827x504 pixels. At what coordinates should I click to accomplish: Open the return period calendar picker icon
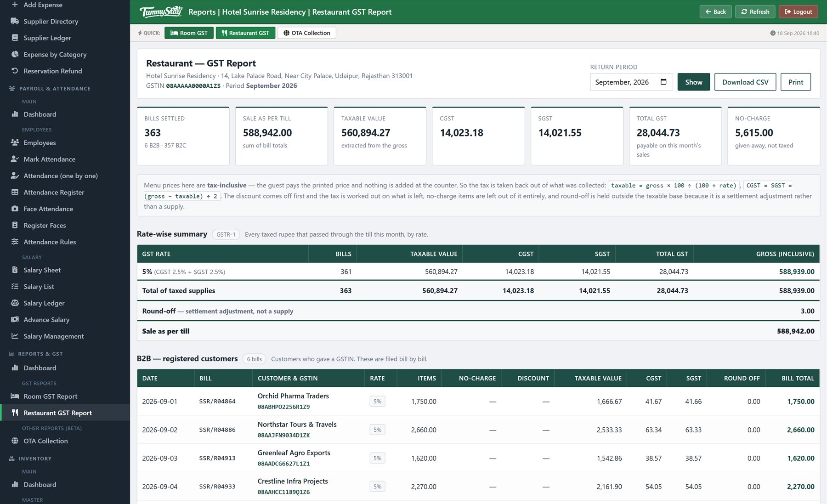tap(663, 82)
